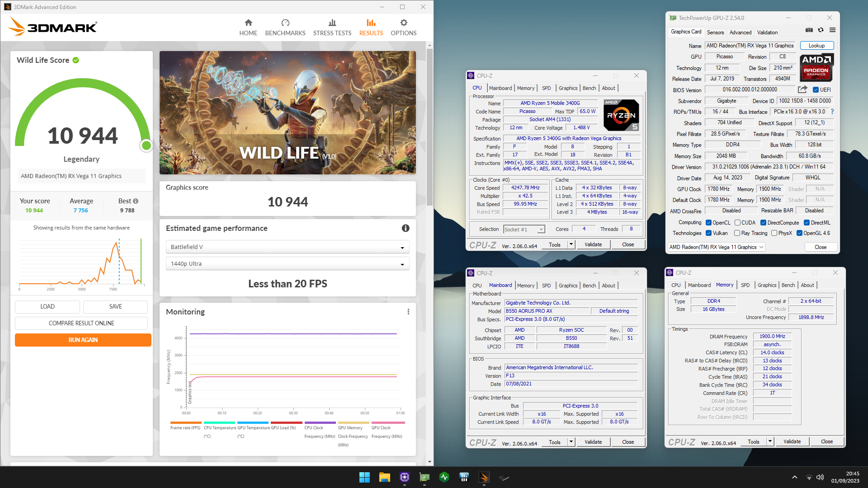Open the 1440p Ultra resolution dropdown
Image resolution: width=868 pixels, height=488 pixels.
(288, 263)
